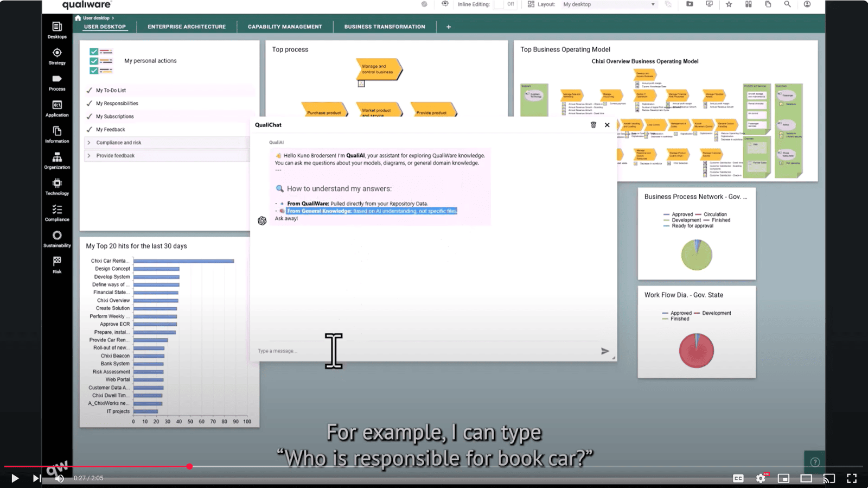This screenshot has height=488, width=868.
Task: Click the Type a message field
Action: click(x=423, y=351)
